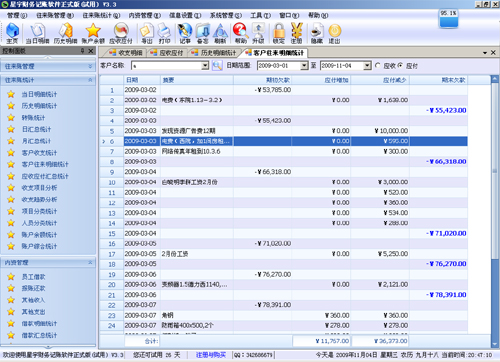The image size is (500, 362).
Task: Open 客户收支统计 in the side panel
Action: tap(39, 153)
